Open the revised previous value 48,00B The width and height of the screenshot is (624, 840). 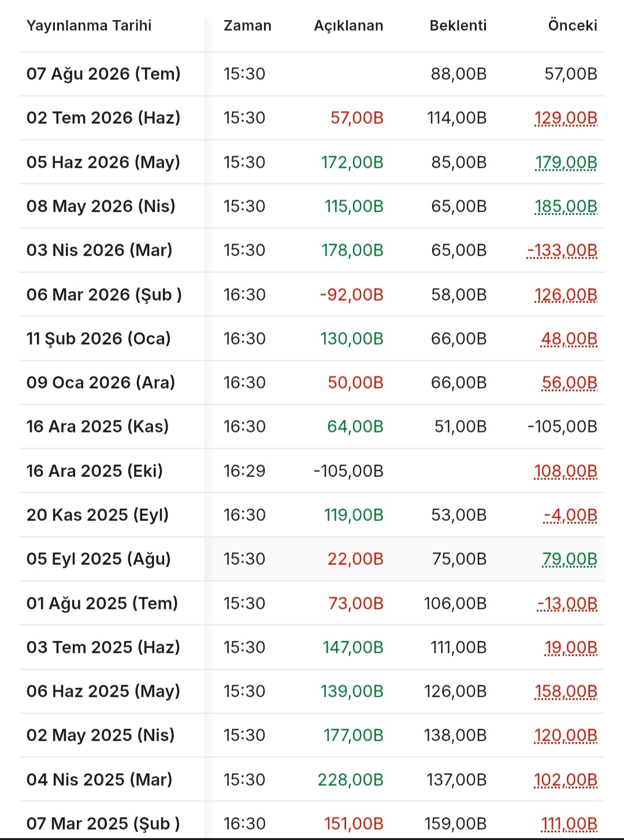pos(569,339)
